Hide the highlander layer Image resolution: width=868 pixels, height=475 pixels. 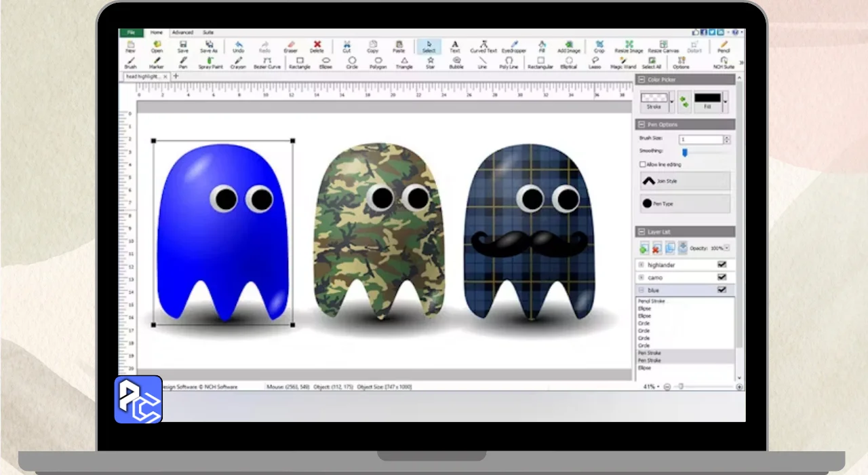pyautogui.click(x=722, y=265)
